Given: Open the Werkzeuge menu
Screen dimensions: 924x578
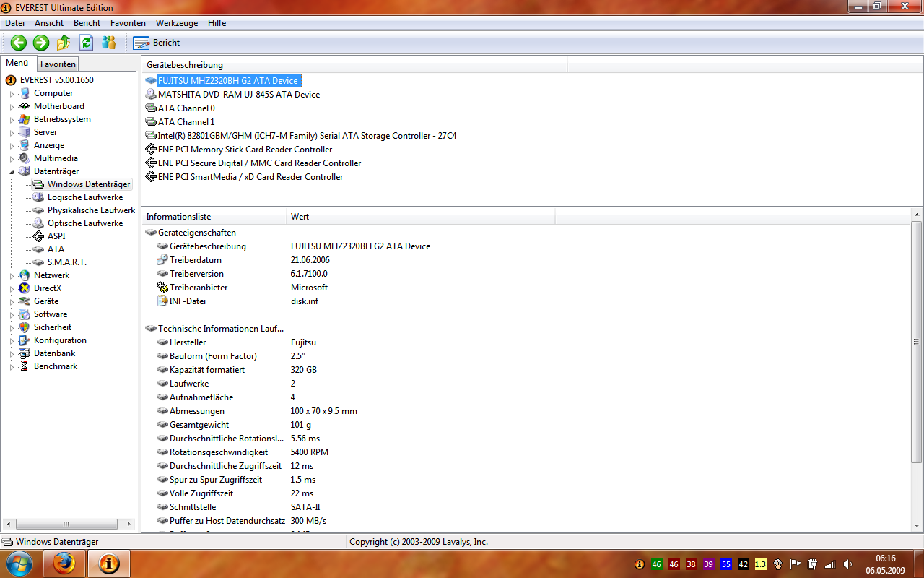Looking at the screenshot, I should [x=177, y=23].
